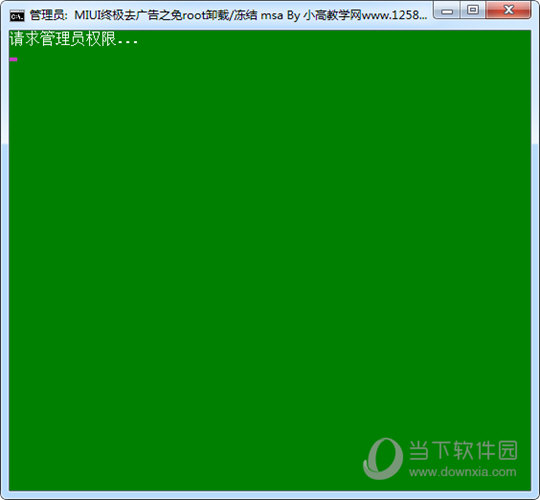Click the window's left border edge
The height and width of the screenshot is (500, 540).
(x=4, y=260)
